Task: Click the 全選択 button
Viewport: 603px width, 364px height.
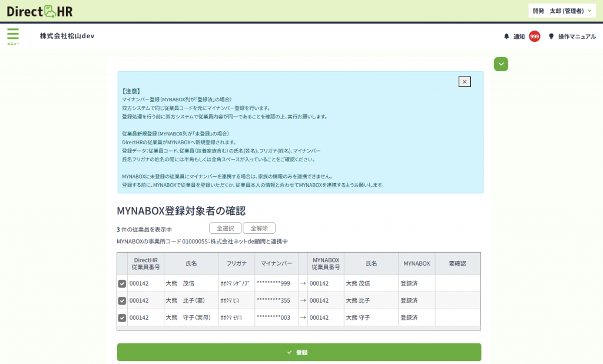Action: pos(226,228)
